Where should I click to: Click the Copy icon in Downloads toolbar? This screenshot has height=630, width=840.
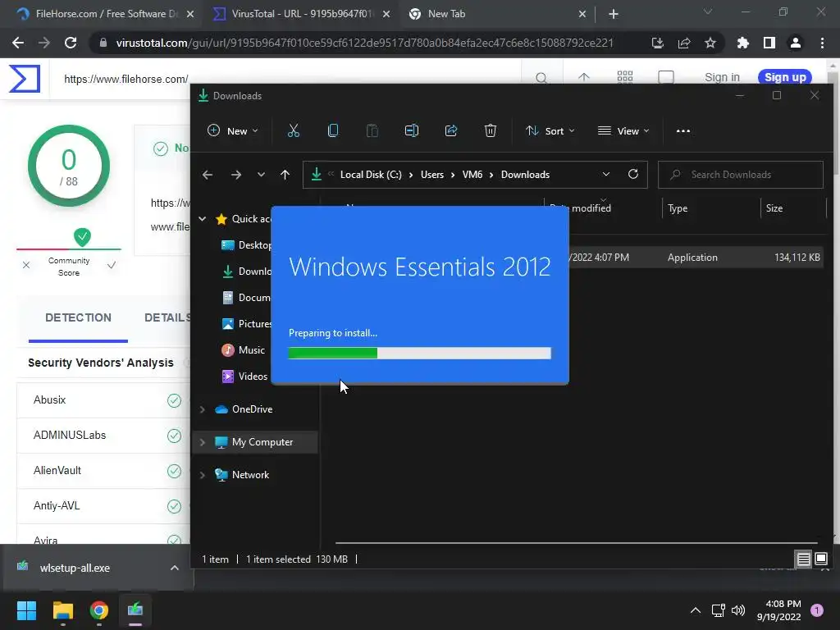click(333, 130)
